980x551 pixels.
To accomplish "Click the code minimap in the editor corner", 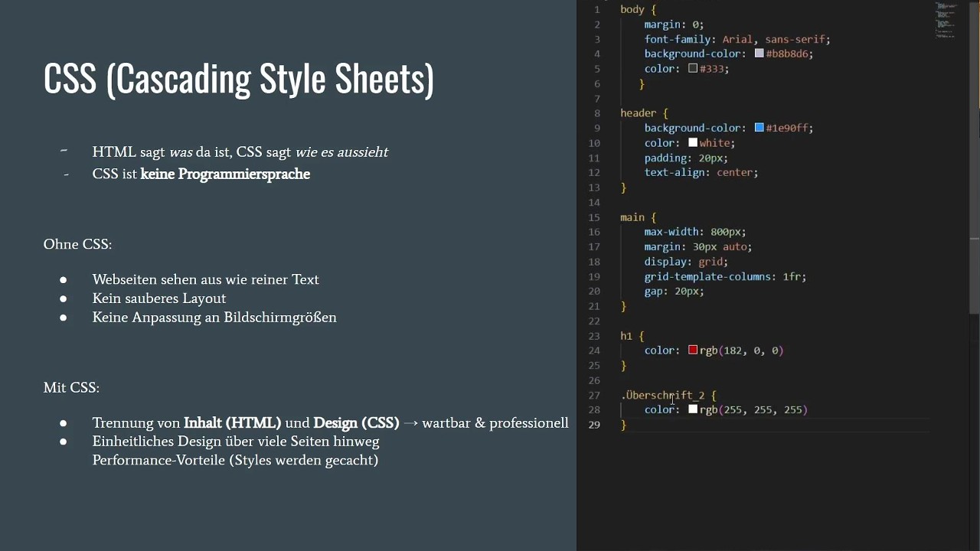I will 945,21.
